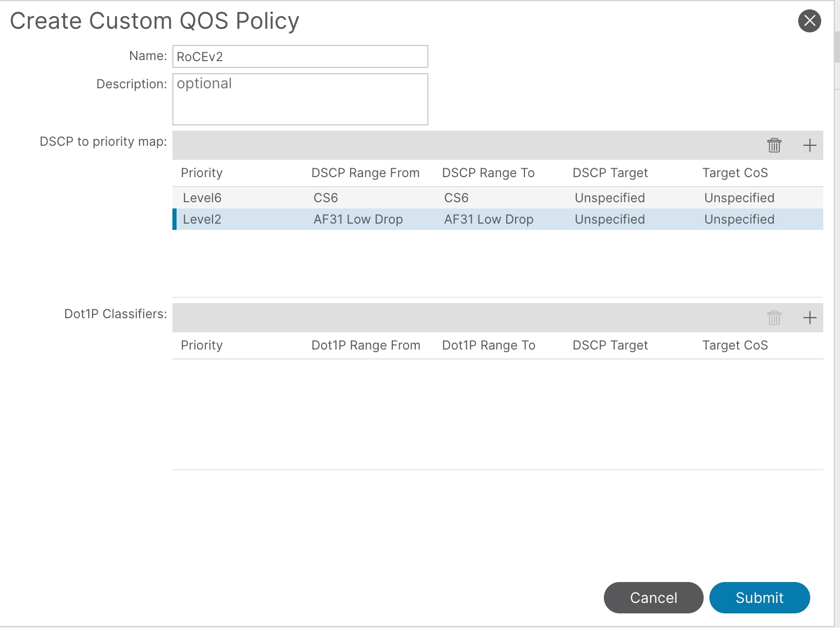Click inside the Name field showing RoCEv2

(x=299, y=56)
